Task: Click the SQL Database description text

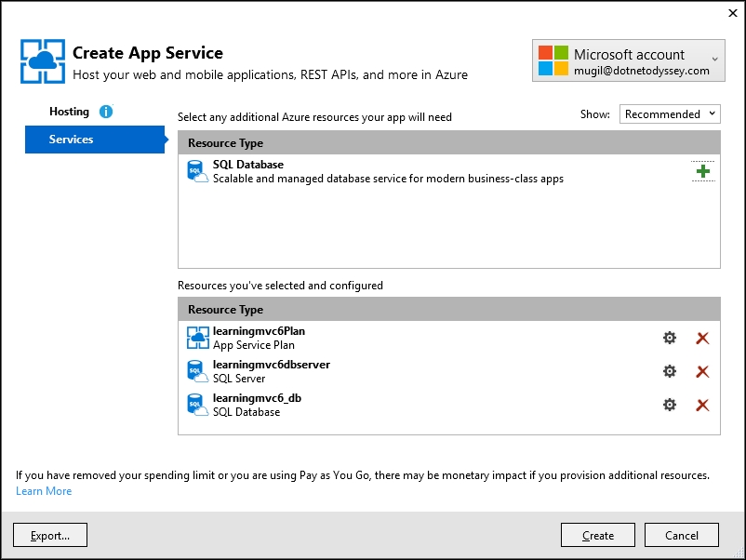Action: pyautogui.click(x=388, y=179)
